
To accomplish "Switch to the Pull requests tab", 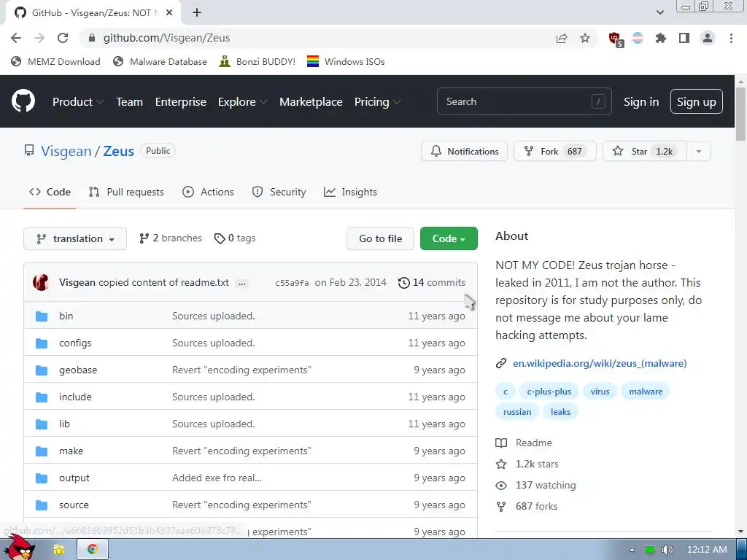I will point(126,192).
